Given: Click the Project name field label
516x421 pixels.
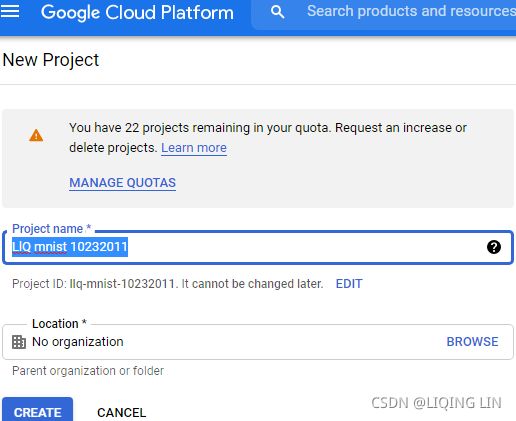Looking at the screenshot, I should tap(51, 229).
